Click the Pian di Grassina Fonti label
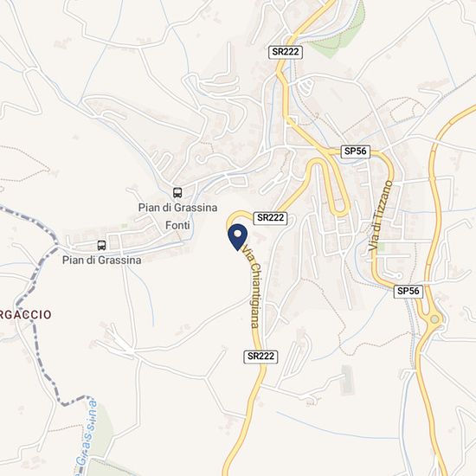 pos(178,216)
